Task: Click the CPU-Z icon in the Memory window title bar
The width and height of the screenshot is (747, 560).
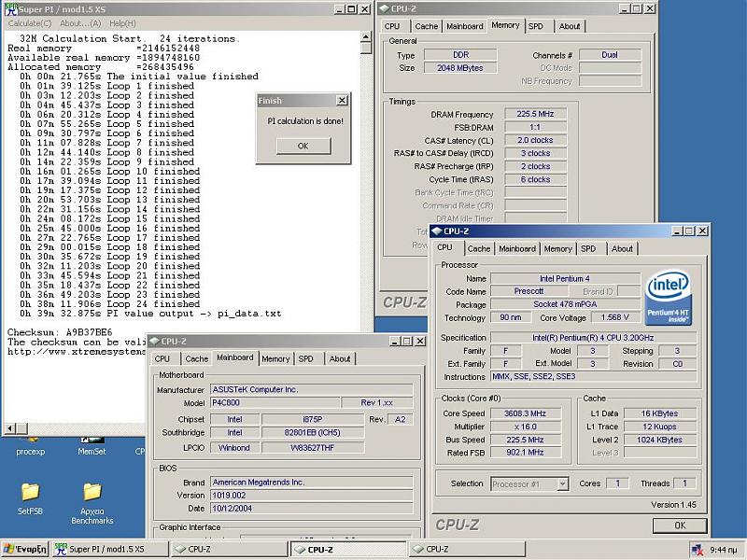Action: tap(384, 8)
